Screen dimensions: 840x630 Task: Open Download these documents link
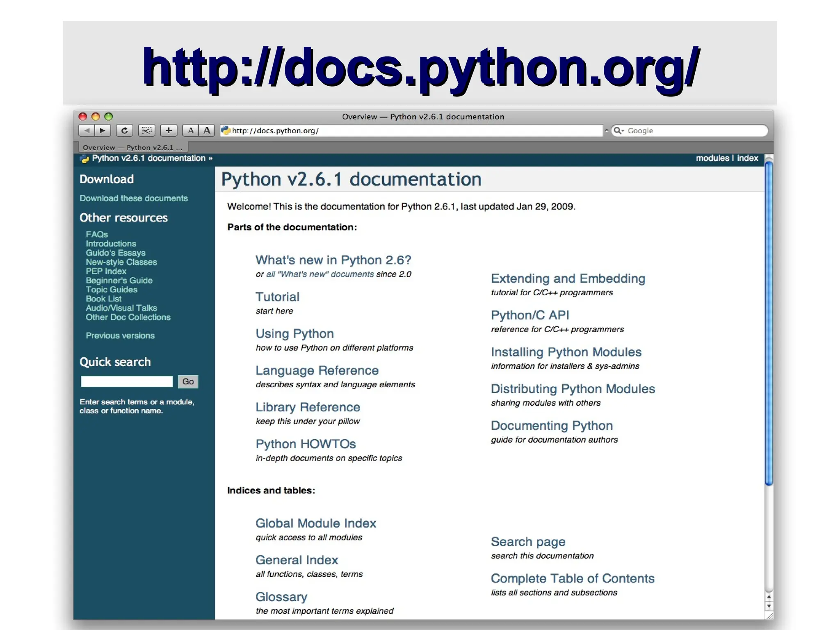tap(133, 198)
